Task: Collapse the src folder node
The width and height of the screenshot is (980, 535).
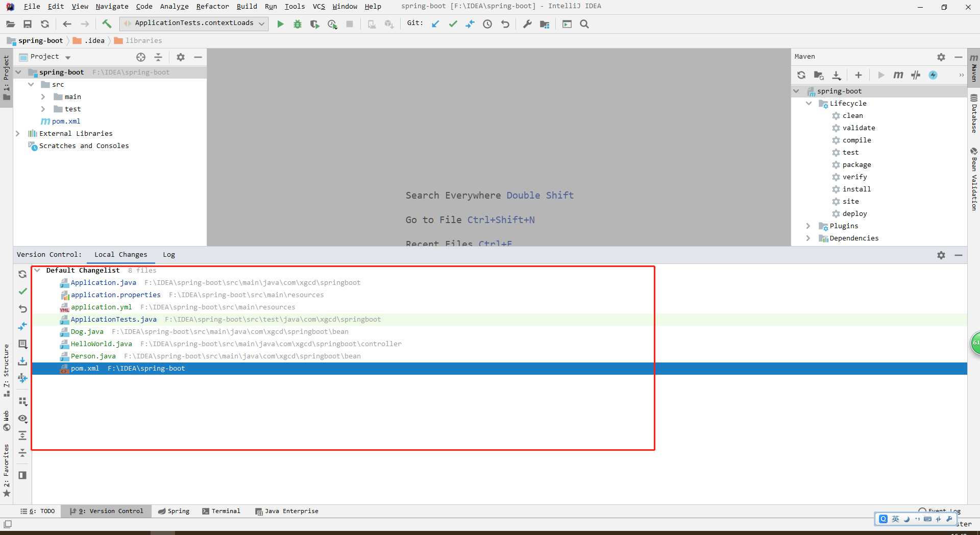Action: pyautogui.click(x=31, y=84)
